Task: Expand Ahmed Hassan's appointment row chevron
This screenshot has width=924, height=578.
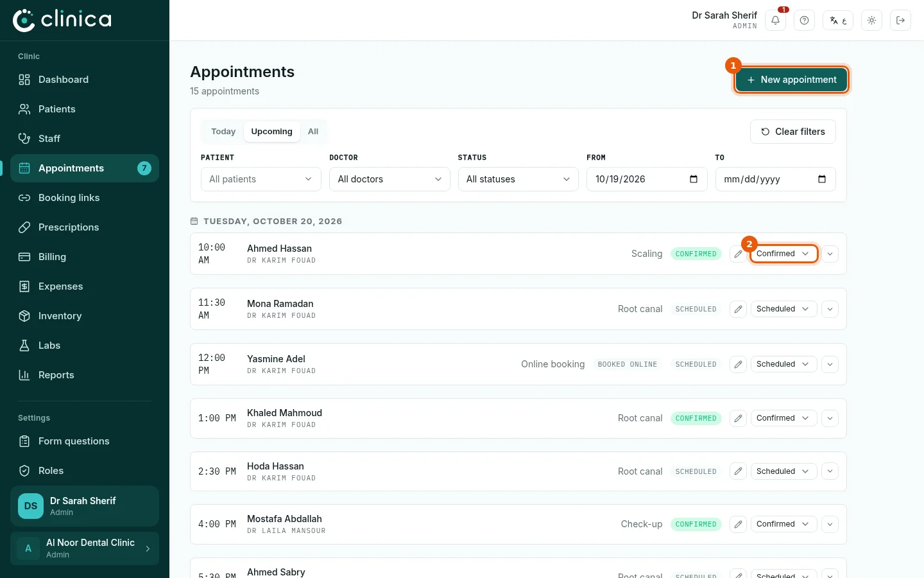Action: (830, 254)
